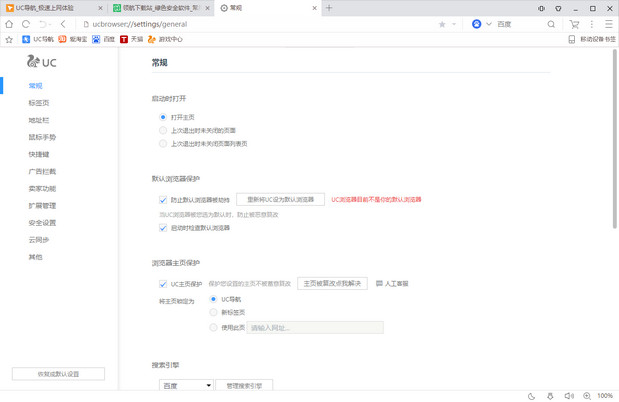Open 扩展管理 settings in sidebar
The image size is (619, 402).
click(42, 206)
